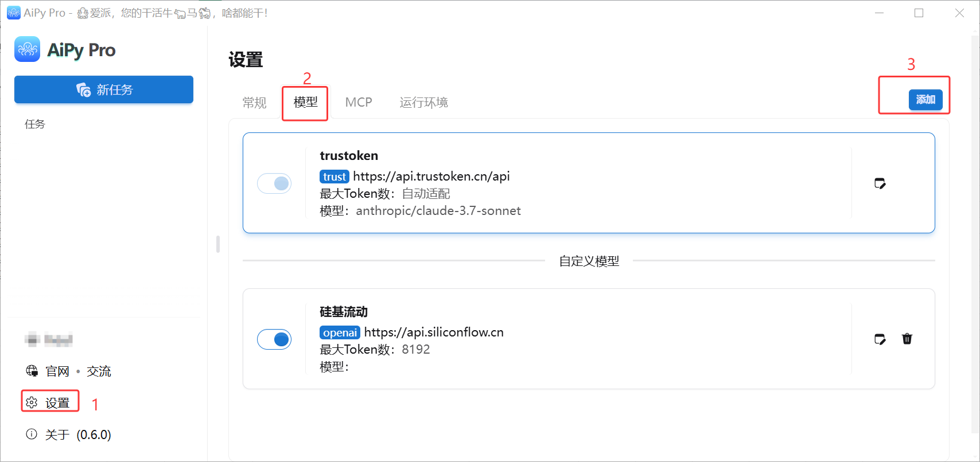This screenshot has height=462, width=980.
Task: Click 最大Token数: 8192 text
Action: [375, 350]
